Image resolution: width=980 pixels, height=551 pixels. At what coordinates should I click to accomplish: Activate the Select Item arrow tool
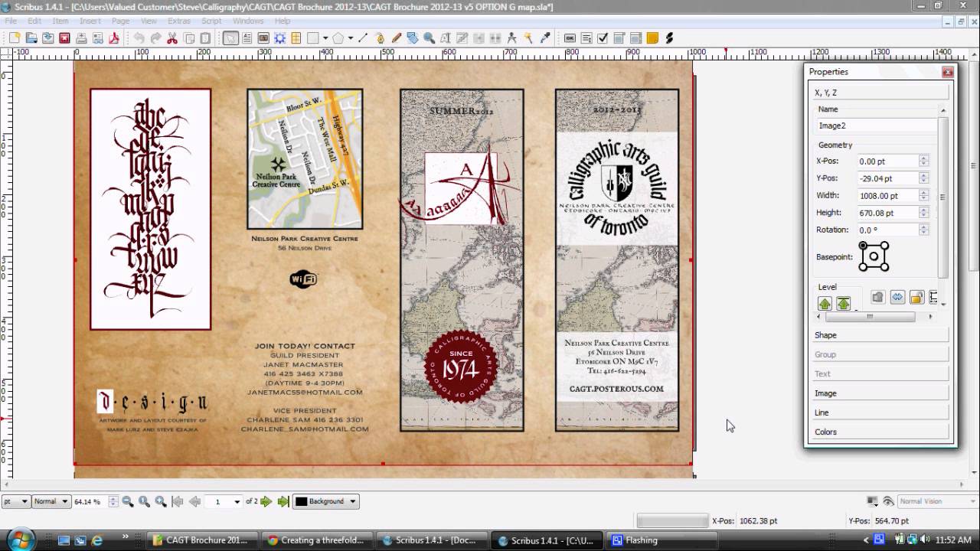click(x=230, y=38)
